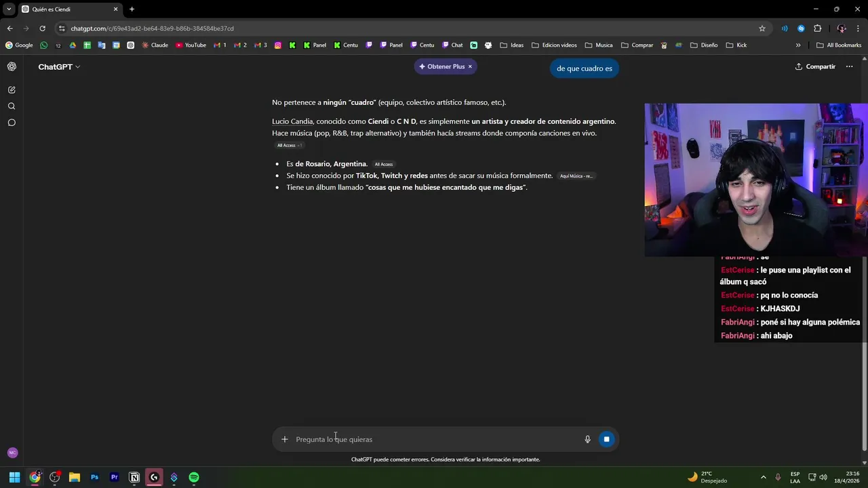
Task: Open the ESP LAA language indicator
Action: (795, 477)
